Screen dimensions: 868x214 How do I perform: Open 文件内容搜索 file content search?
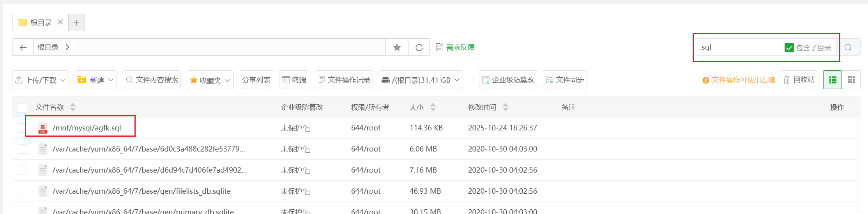[x=152, y=80]
